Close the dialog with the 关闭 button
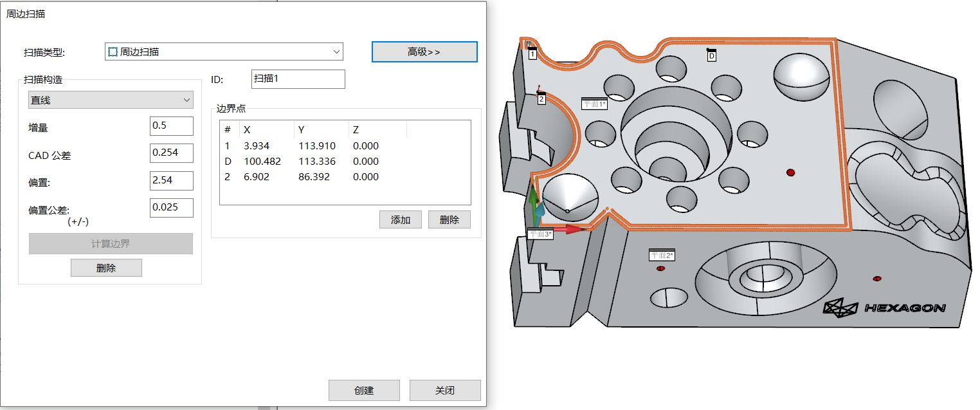This screenshot has width=980, height=410. pos(445,391)
